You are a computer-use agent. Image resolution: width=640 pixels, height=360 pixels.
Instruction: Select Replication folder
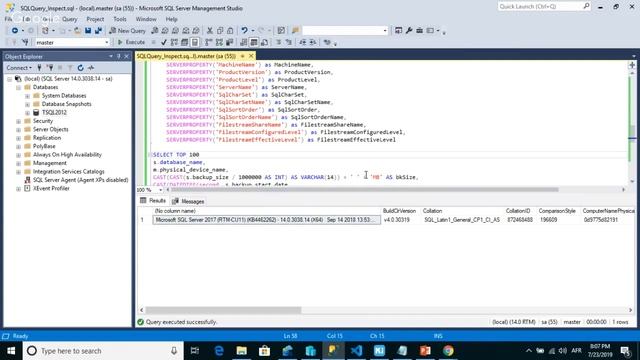click(x=47, y=138)
